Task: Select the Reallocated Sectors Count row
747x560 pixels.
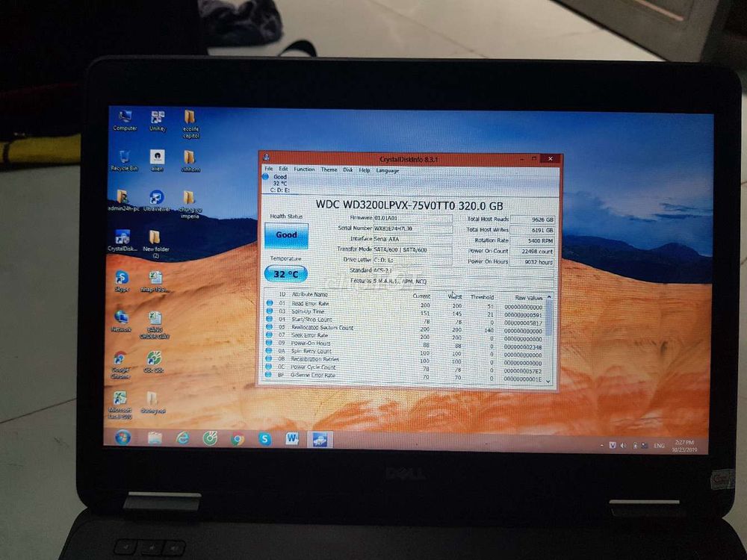Action: (x=405, y=328)
